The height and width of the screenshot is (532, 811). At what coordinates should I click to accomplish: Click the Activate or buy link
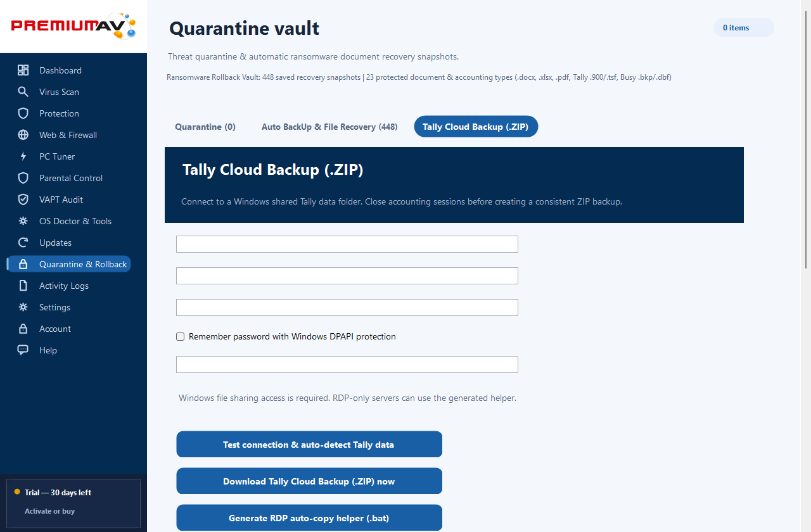(49, 511)
